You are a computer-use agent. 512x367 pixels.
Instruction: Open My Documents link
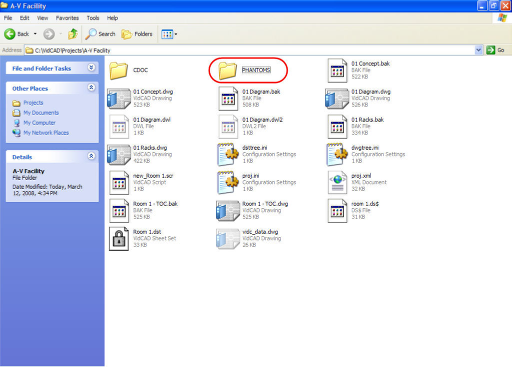tap(41, 113)
